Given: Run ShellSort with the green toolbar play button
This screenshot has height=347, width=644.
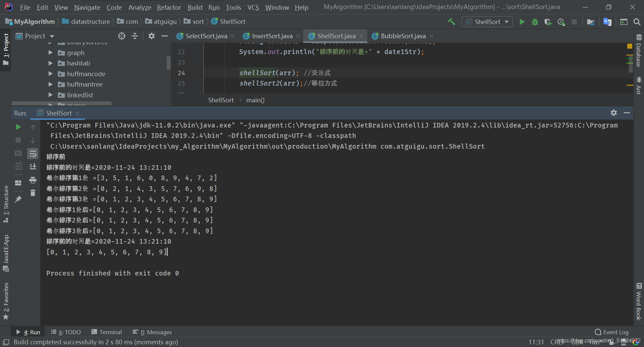Looking at the screenshot, I should 522,22.
